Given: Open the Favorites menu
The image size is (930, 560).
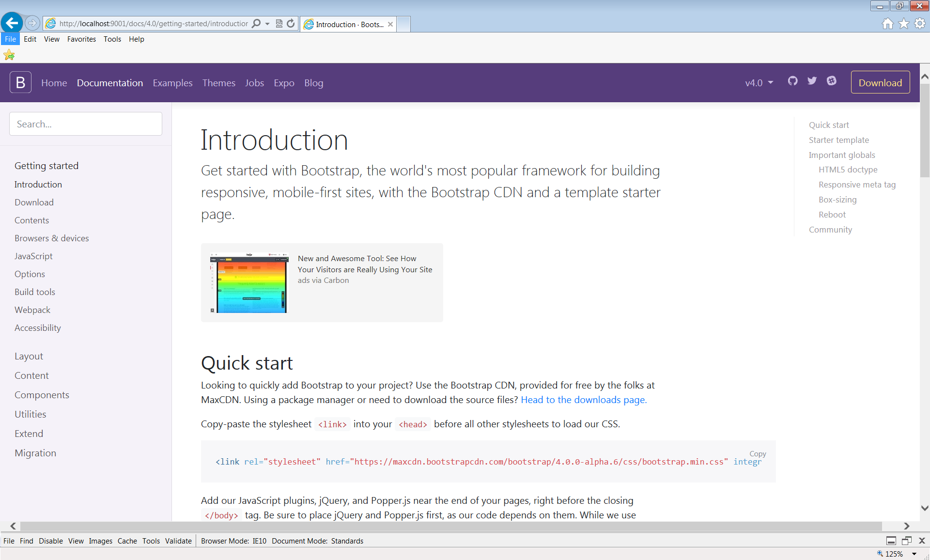Looking at the screenshot, I should pos(81,39).
